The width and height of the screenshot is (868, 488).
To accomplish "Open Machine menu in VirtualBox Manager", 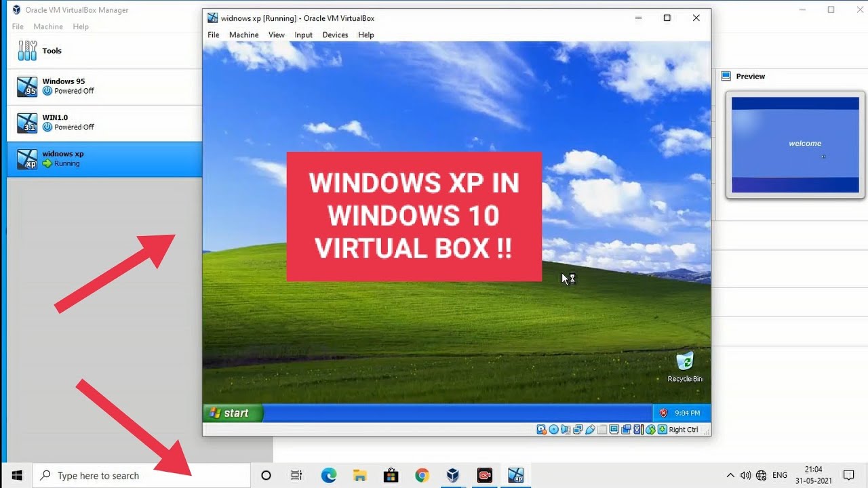I will tap(48, 26).
